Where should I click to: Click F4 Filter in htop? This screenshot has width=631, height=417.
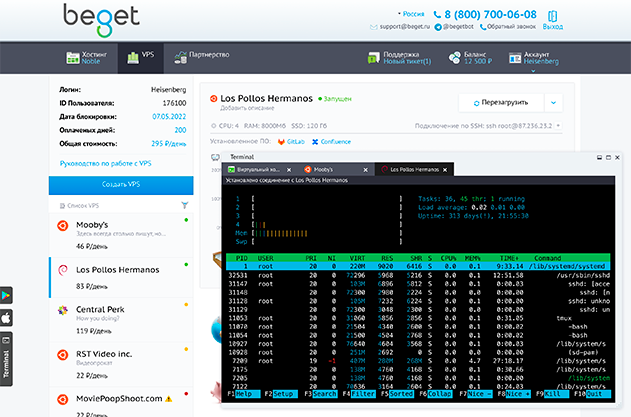coord(359,394)
